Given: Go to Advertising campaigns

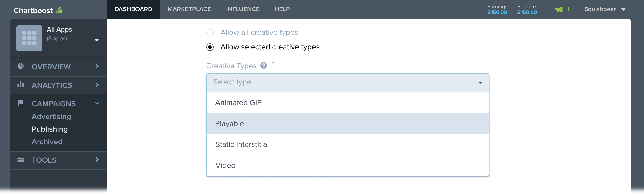Looking at the screenshot, I should point(51,116).
